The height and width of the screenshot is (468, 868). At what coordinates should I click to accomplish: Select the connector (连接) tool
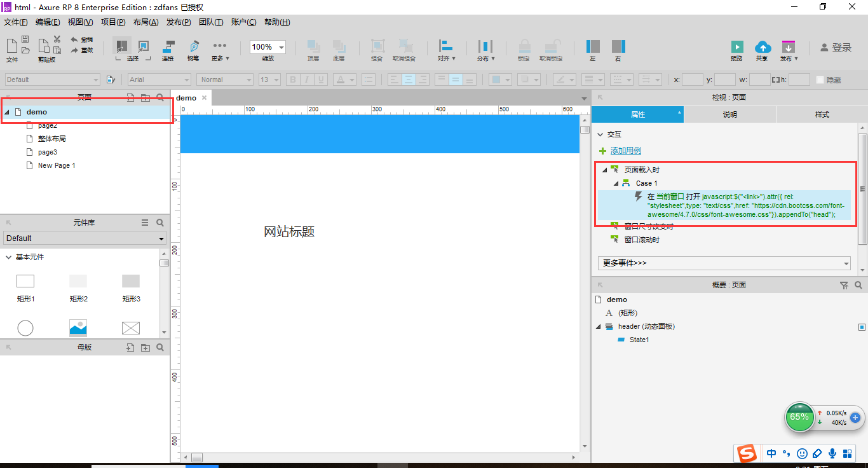168,46
